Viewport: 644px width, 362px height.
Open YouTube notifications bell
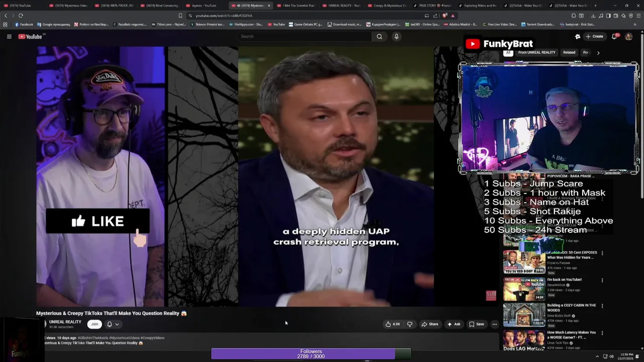pyautogui.click(x=615, y=36)
